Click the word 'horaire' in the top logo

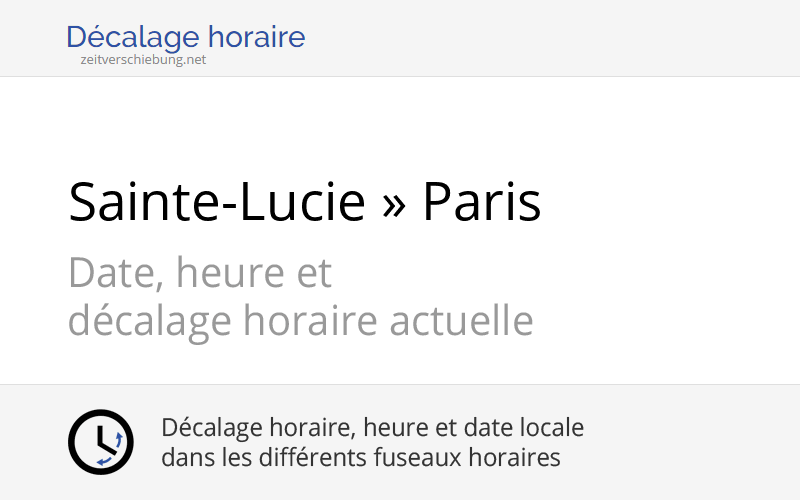coord(257,38)
